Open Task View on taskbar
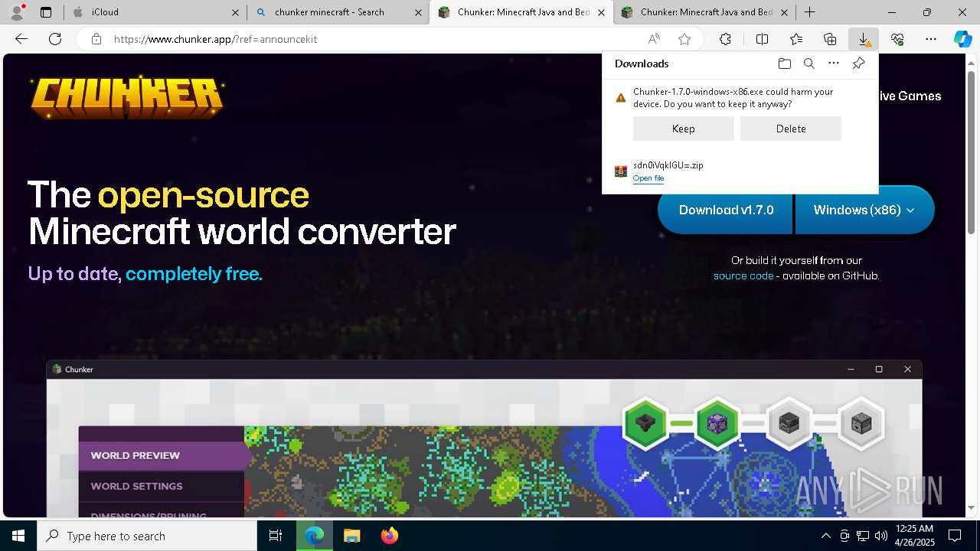 tap(276, 536)
